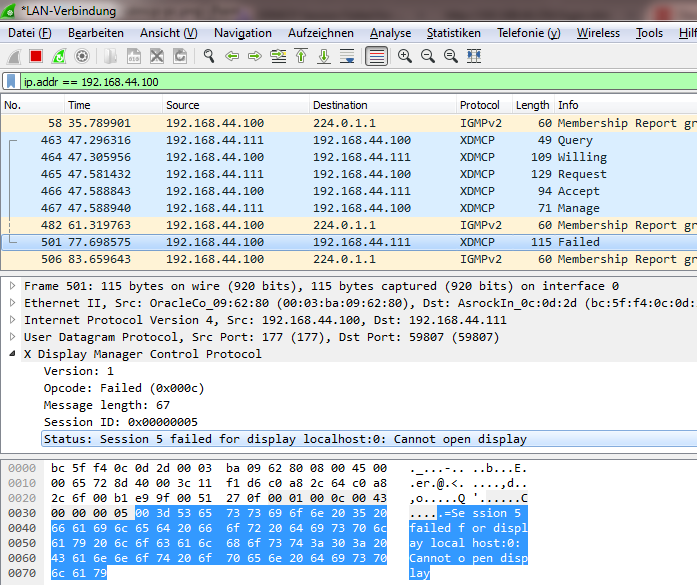The height and width of the screenshot is (585, 697).
Task: Open the Ansicht menu
Action: pyautogui.click(x=168, y=33)
